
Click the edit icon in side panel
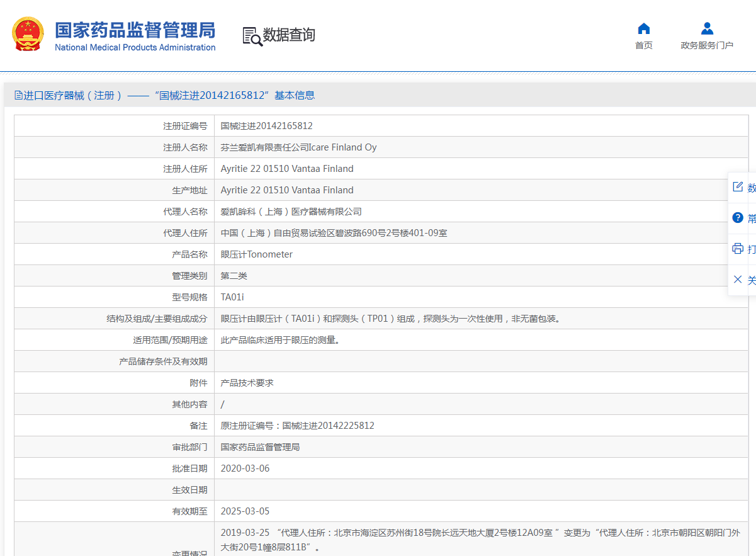738,187
